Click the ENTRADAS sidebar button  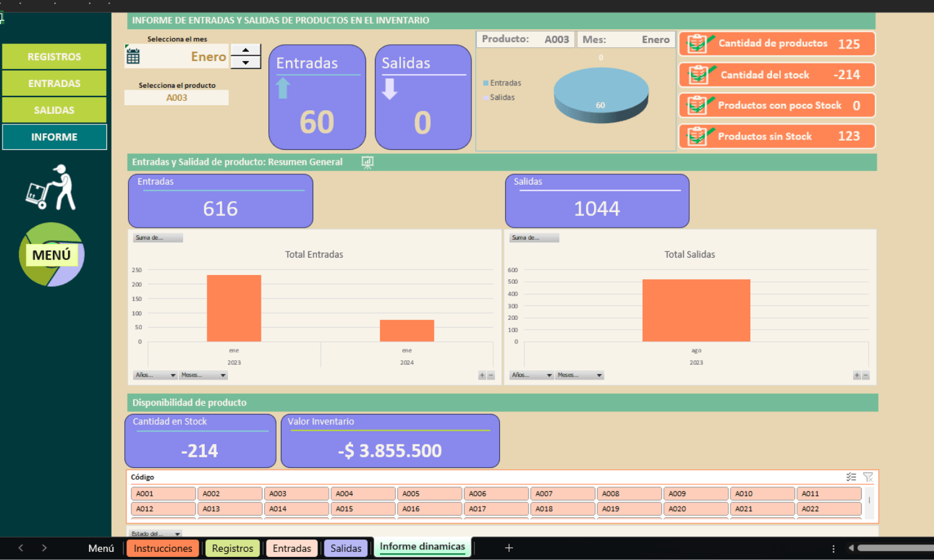point(54,83)
